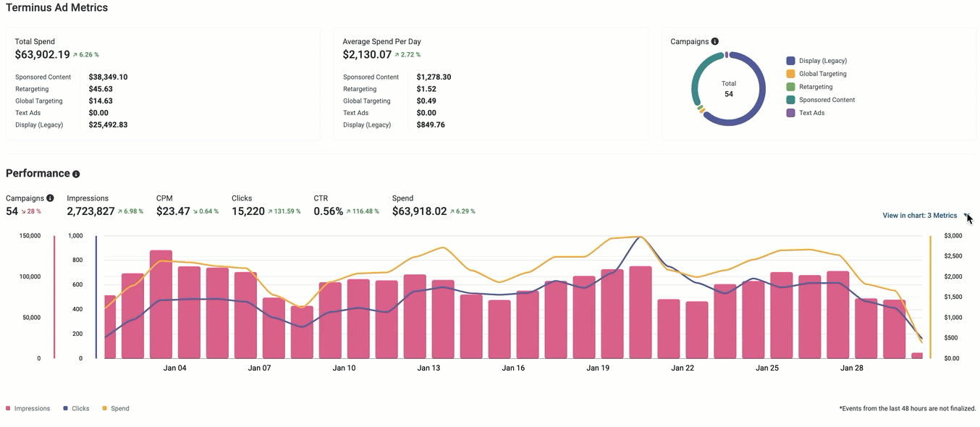Click the Display (Legacy) legend color swatch
The image size is (980, 427).
[x=790, y=61]
